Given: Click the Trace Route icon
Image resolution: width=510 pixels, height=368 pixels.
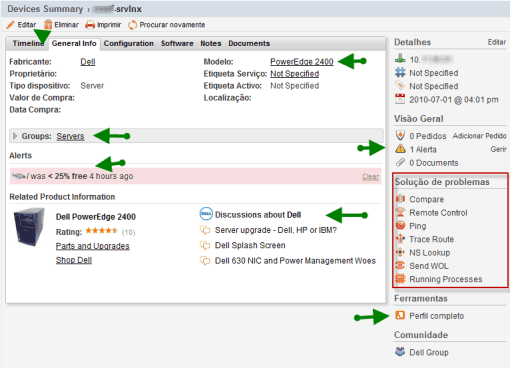Looking at the screenshot, I should pos(400,239).
